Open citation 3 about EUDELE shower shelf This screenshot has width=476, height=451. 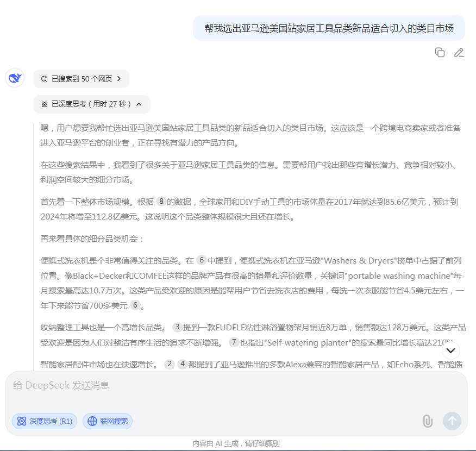tap(177, 327)
